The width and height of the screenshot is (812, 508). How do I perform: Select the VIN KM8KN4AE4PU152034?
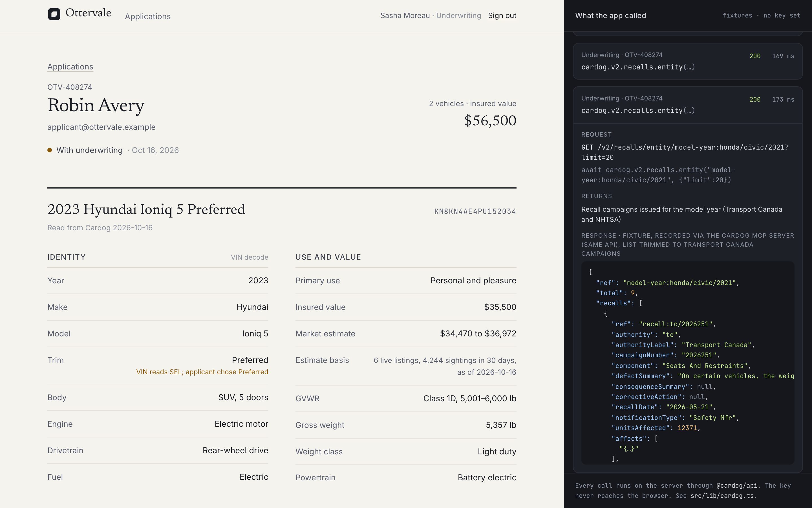tap(475, 211)
